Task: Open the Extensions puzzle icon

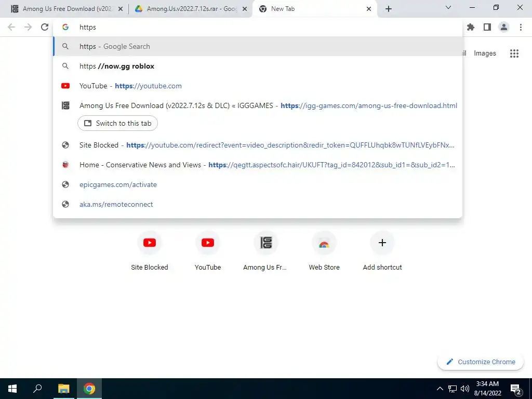Action: point(471,27)
